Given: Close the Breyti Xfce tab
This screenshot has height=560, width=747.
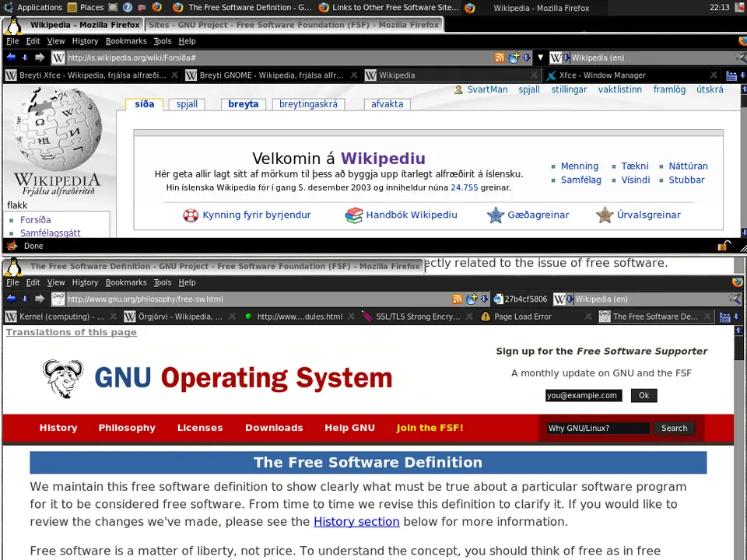Looking at the screenshot, I should [175, 75].
